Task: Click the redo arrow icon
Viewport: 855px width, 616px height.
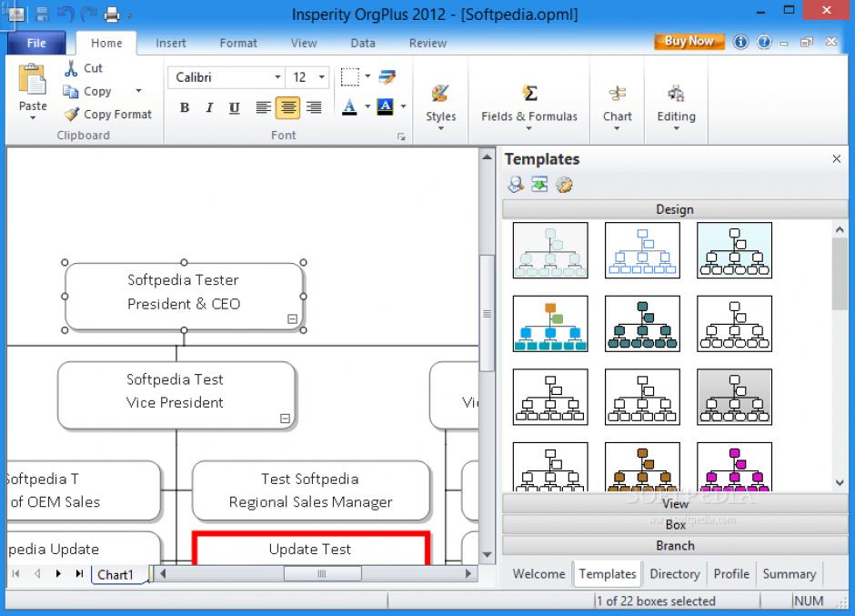Action: (89, 15)
